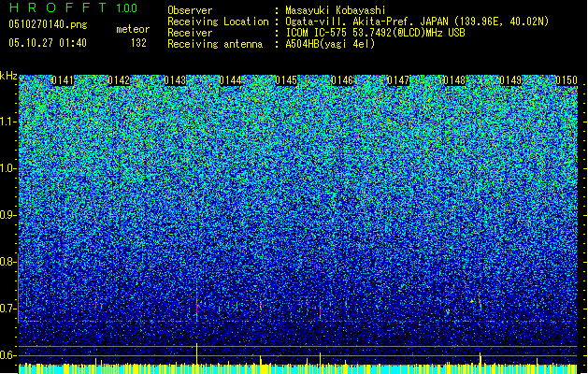
Task: Click the meteor count 132
Action: tap(138, 43)
